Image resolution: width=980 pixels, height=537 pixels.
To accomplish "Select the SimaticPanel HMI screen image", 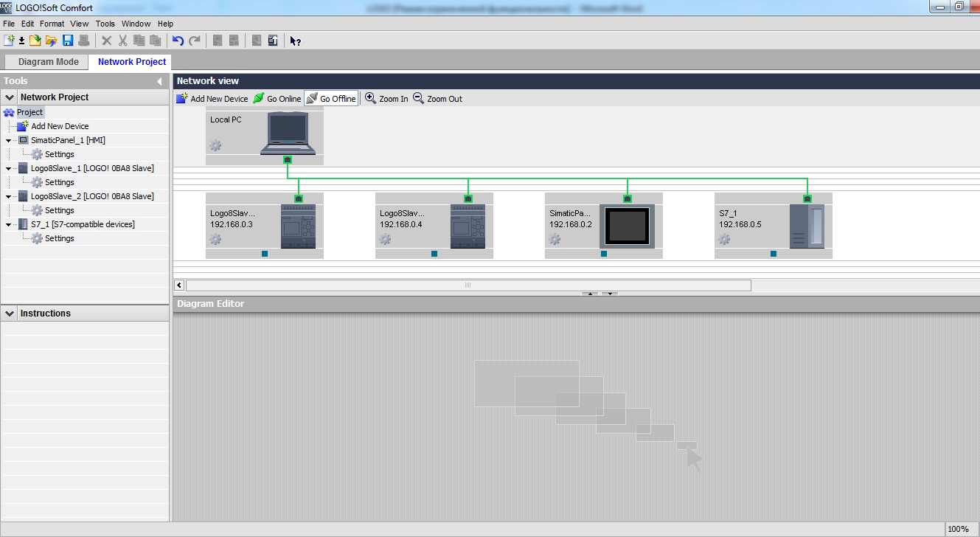I will (x=627, y=226).
